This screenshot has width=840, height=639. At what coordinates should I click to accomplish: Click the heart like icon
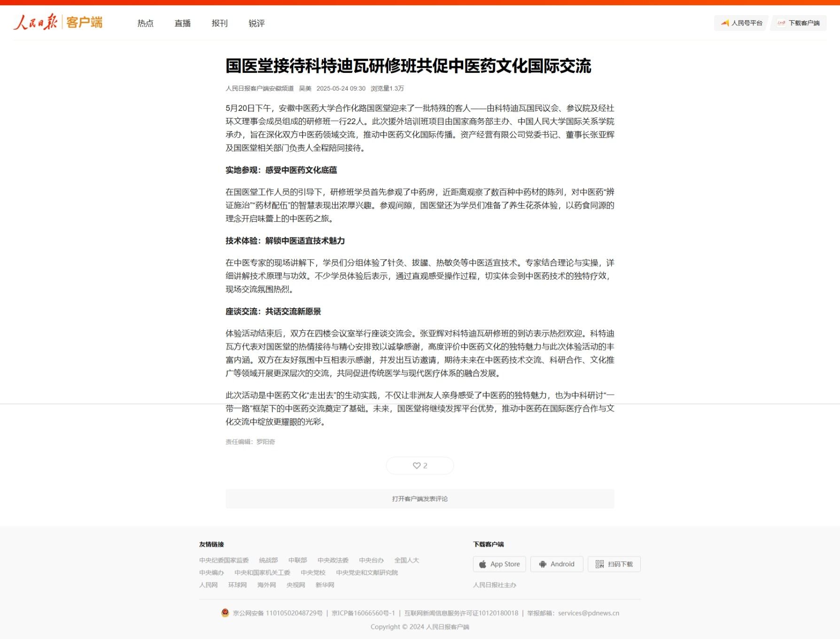416,466
